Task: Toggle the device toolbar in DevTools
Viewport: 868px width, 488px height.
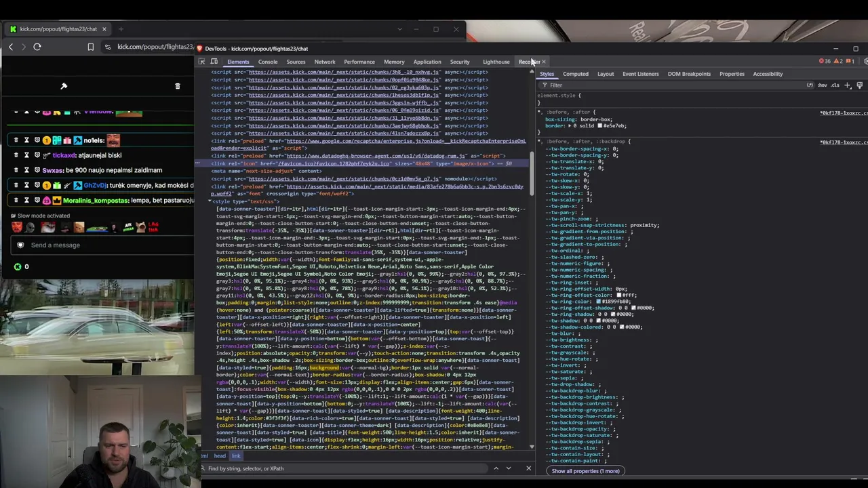Action: [x=214, y=62]
